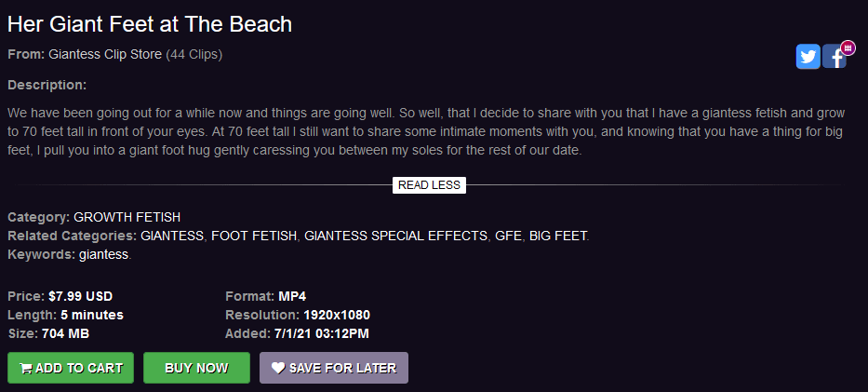Click the heart icon on Save for Later
This screenshot has height=392, width=868.
coord(277,368)
